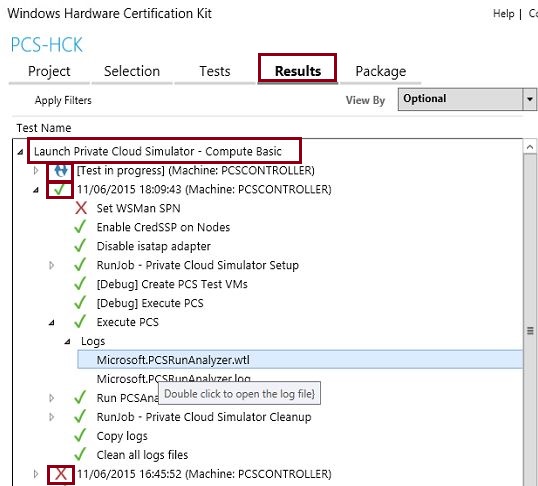Image resolution: width=538 pixels, height=486 pixels.
Task: Select Set WSMan SPN task
Action: [x=138, y=208]
